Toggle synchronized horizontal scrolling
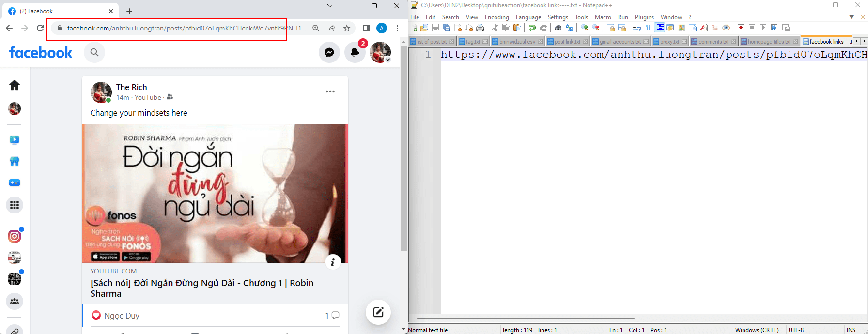Image resolution: width=868 pixels, height=334 pixels. [622, 28]
